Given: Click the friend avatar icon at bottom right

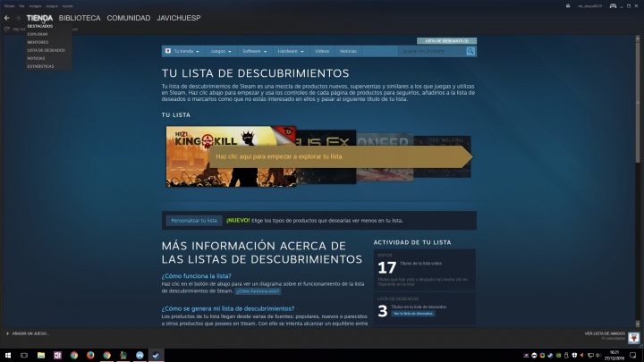Looking at the screenshot, I should [634, 337].
